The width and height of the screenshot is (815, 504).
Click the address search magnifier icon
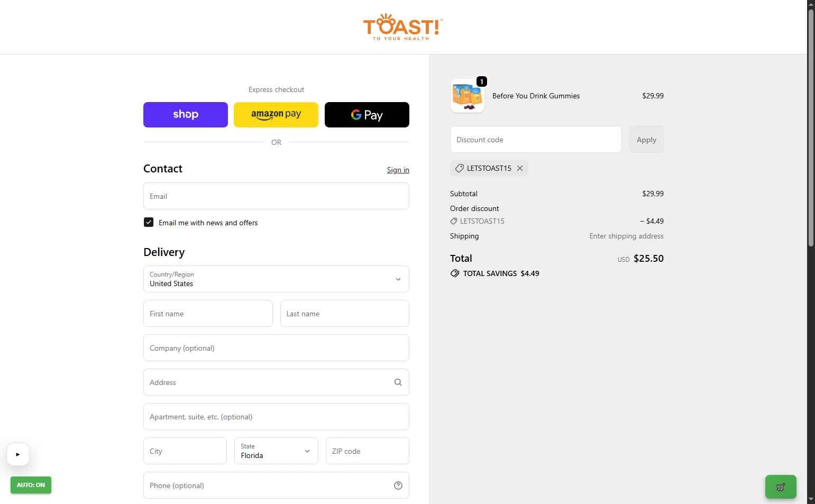(x=398, y=382)
